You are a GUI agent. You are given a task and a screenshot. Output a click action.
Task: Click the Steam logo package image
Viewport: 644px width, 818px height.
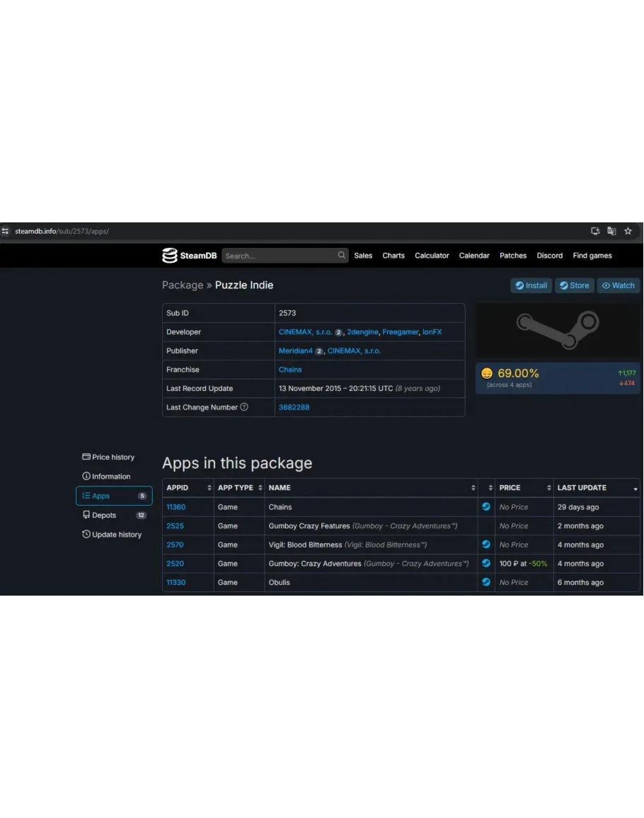click(x=558, y=331)
